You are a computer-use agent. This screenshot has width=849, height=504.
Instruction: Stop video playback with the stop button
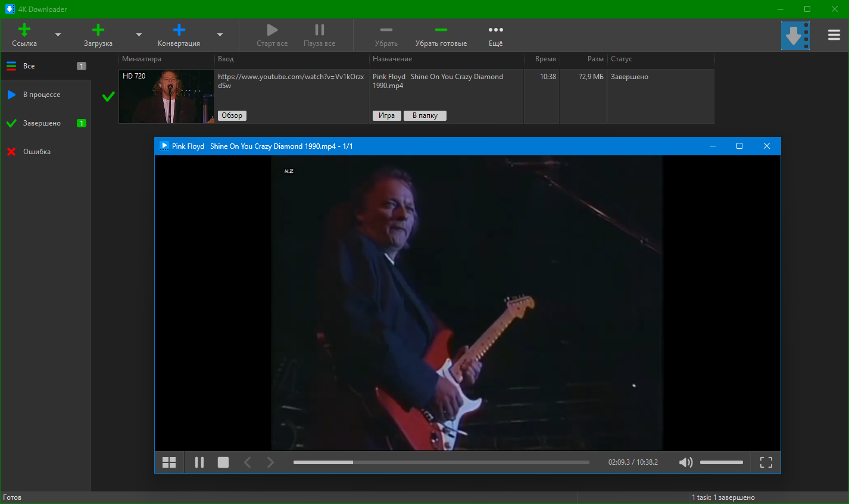pyautogui.click(x=223, y=462)
